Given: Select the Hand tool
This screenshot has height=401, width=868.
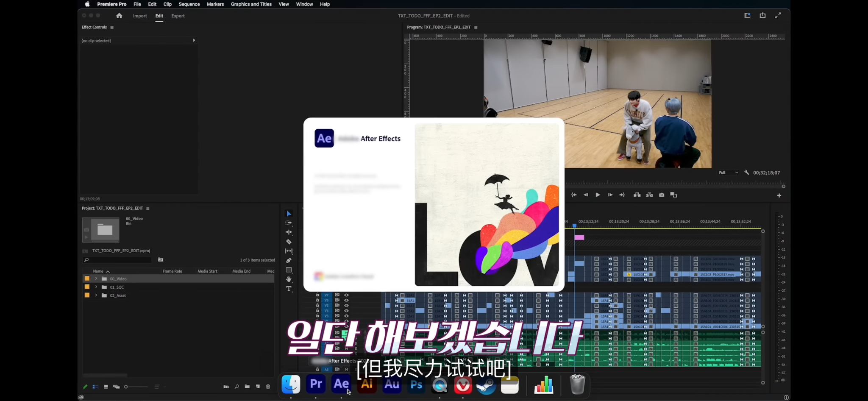Looking at the screenshot, I should pos(289,279).
